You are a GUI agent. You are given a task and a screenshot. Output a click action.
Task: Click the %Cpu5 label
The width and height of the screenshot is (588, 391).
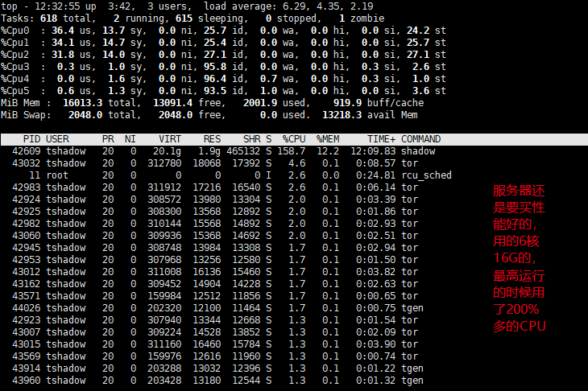[x=15, y=91]
